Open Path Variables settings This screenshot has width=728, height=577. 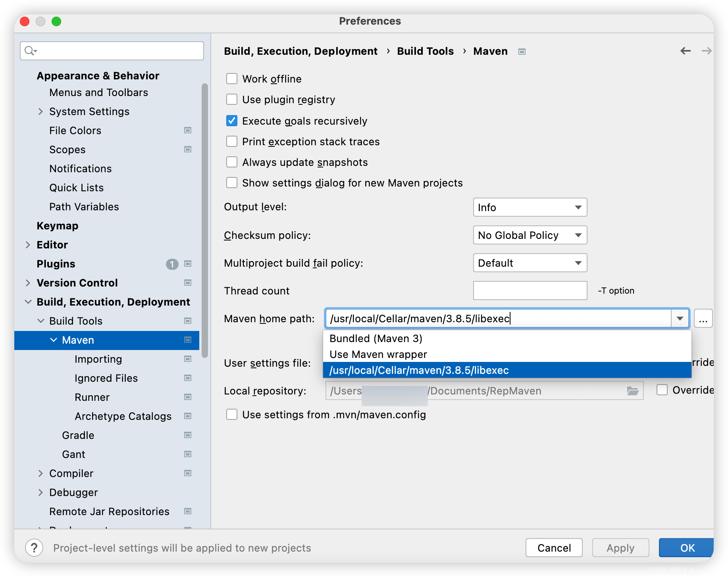tap(84, 207)
